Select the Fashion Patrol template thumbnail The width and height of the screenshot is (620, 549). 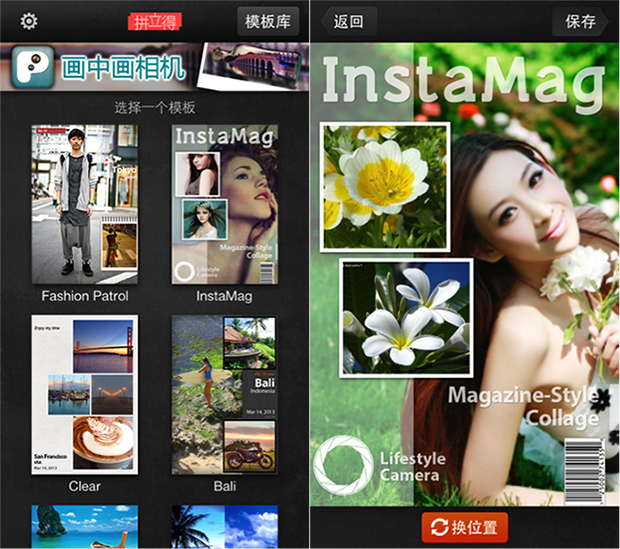point(85,204)
